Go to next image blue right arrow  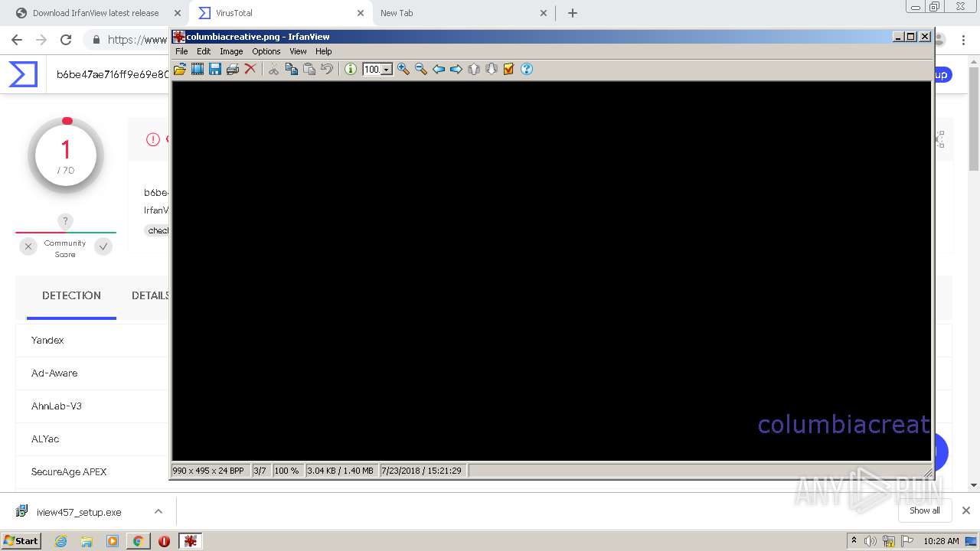pyautogui.click(x=456, y=69)
